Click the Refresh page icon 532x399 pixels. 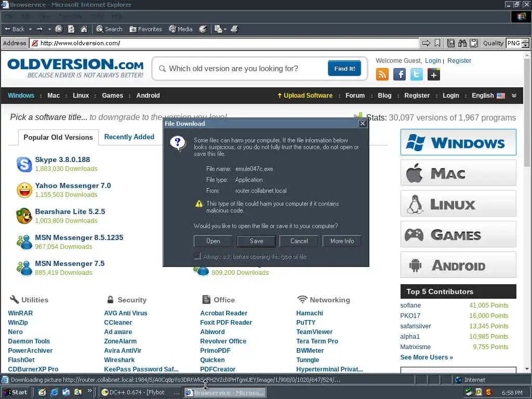(x=71, y=29)
